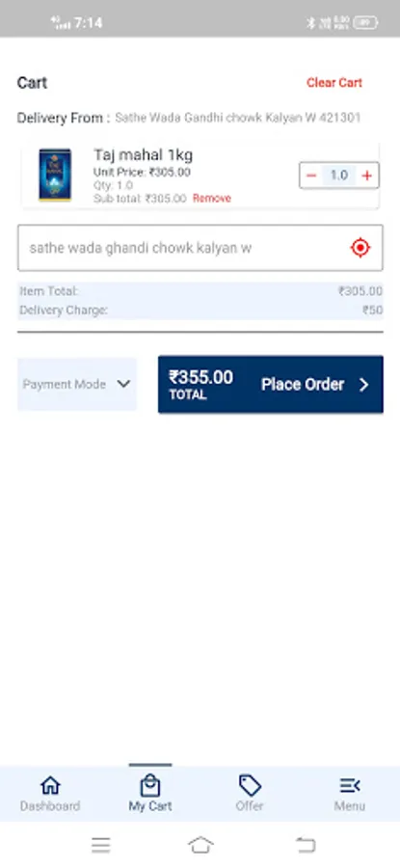The width and height of the screenshot is (400, 868).
Task: Select the quantity value 1.0 field
Action: point(338,176)
